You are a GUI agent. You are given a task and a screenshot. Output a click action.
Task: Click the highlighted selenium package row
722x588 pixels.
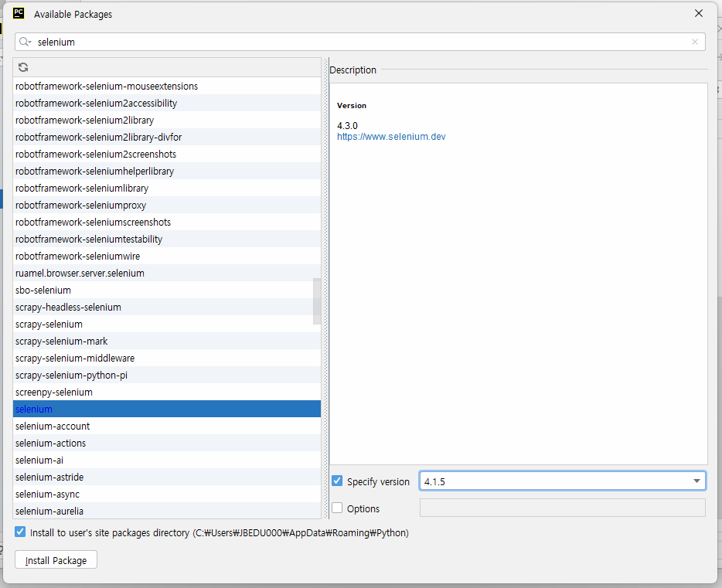coord(167,409)
